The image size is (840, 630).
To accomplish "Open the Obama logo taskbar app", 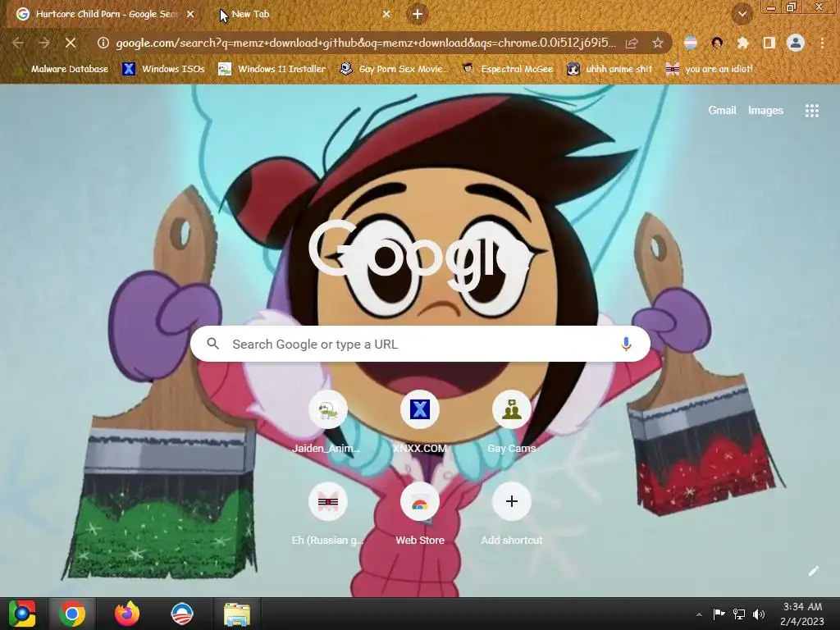I will click(181, 614).
